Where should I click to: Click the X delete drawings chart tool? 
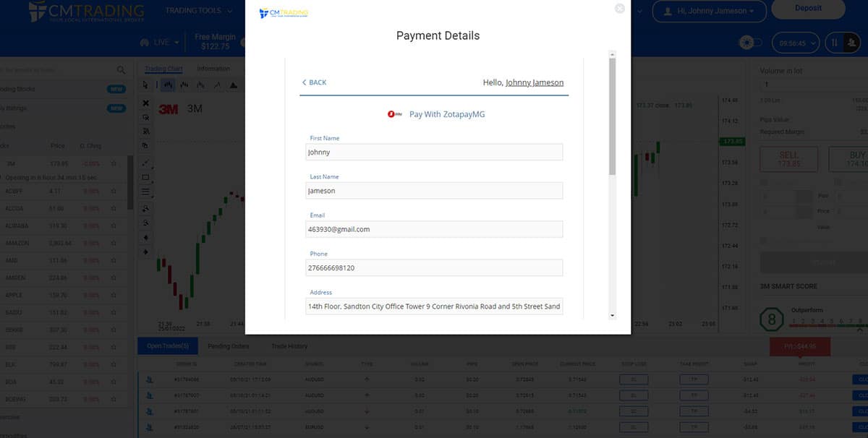(146, 103)
